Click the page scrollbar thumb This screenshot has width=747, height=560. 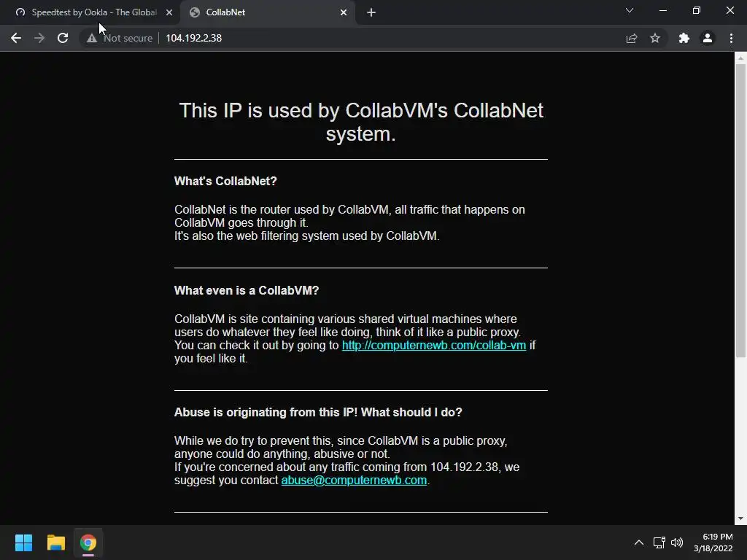coord(740,211)
